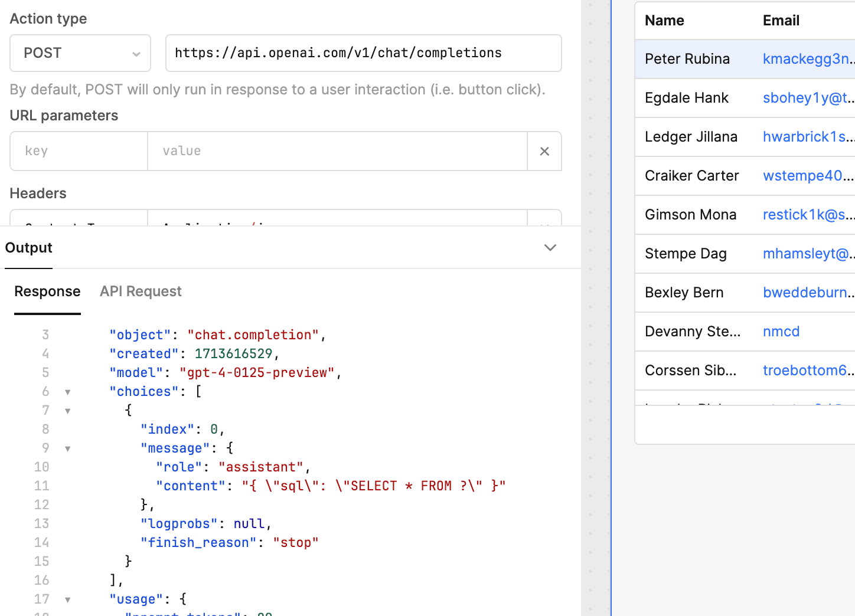The image size is (855, 616).
Task: Switch to the API Request tab
Action: pos(141,291)
